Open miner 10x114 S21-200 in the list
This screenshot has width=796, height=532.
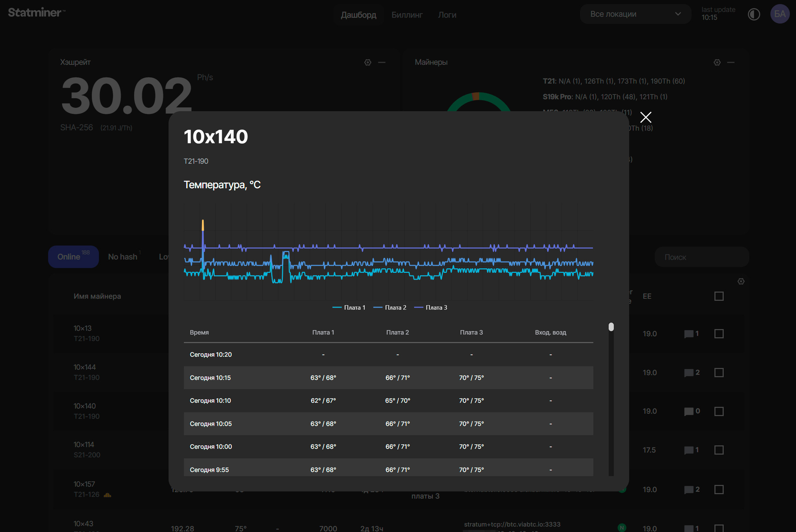point(87,450)
